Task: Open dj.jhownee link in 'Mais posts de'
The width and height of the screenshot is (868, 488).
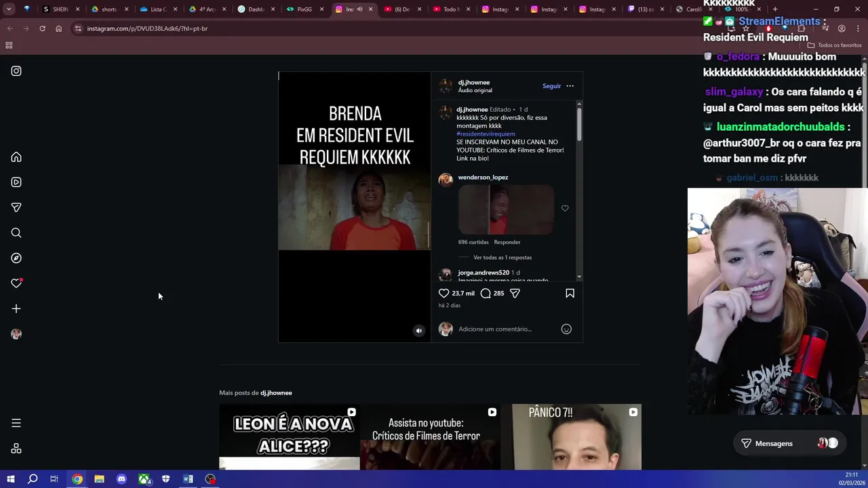Action: pos(276,393)
